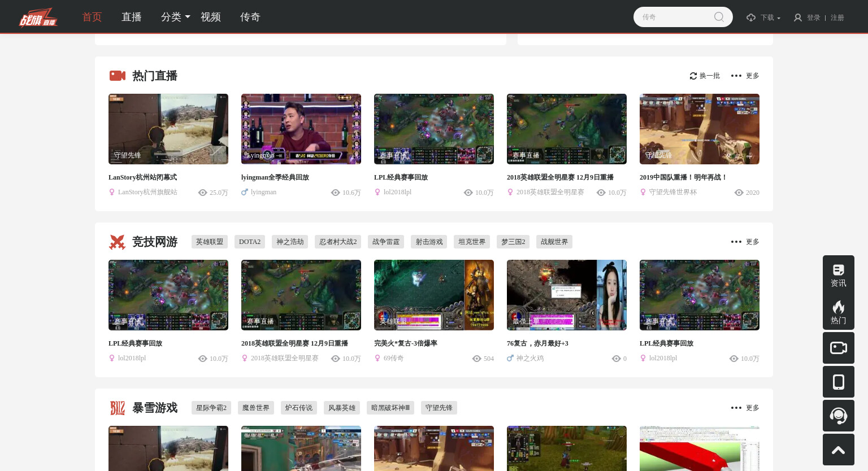Click 更多 in 暴雪游戏 section

(x=753, y=408)
